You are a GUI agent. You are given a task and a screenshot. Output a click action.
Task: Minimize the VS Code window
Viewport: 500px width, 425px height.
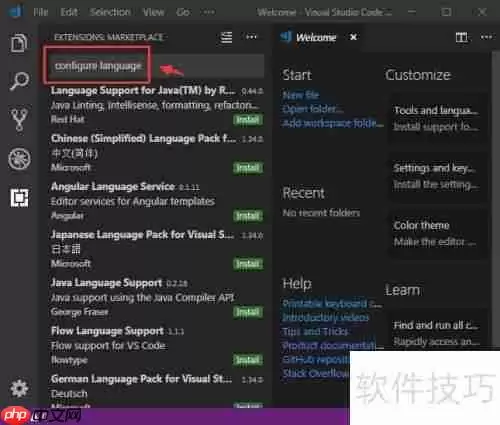pos(412,12)
